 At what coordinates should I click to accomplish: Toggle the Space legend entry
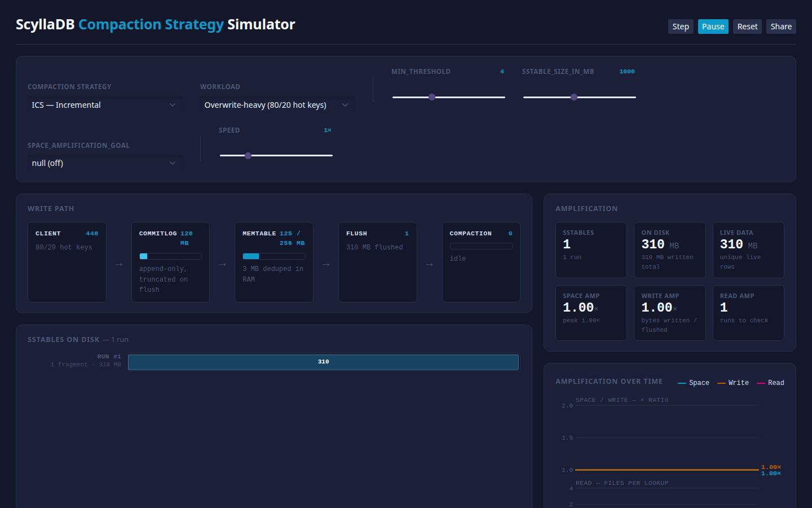tap(694, 383)
